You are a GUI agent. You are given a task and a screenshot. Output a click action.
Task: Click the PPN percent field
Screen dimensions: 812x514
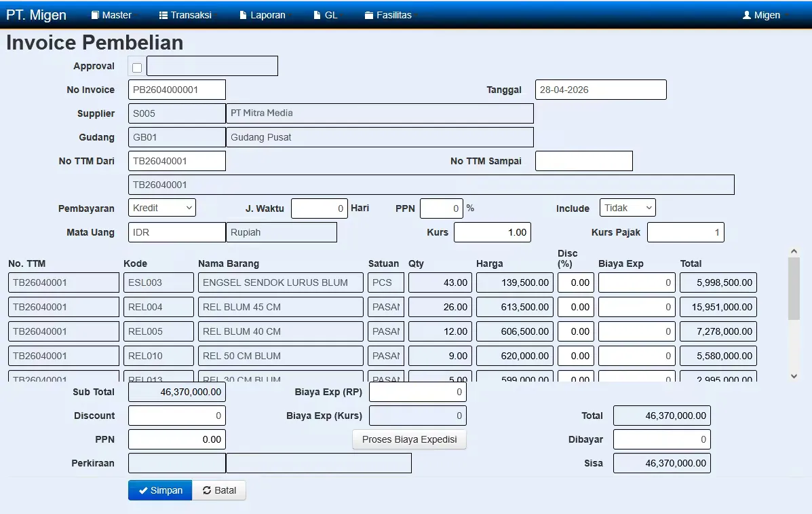point(442,208)
